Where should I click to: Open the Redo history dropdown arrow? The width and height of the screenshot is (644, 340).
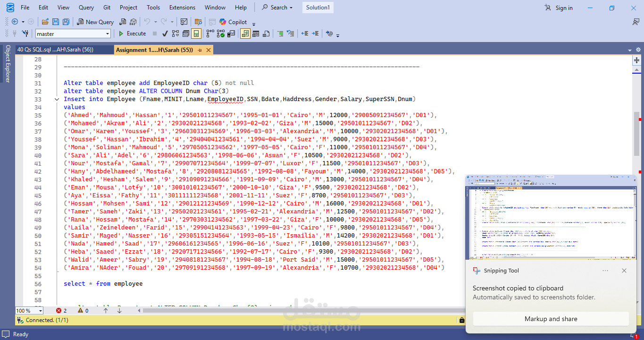coord(172,22)
